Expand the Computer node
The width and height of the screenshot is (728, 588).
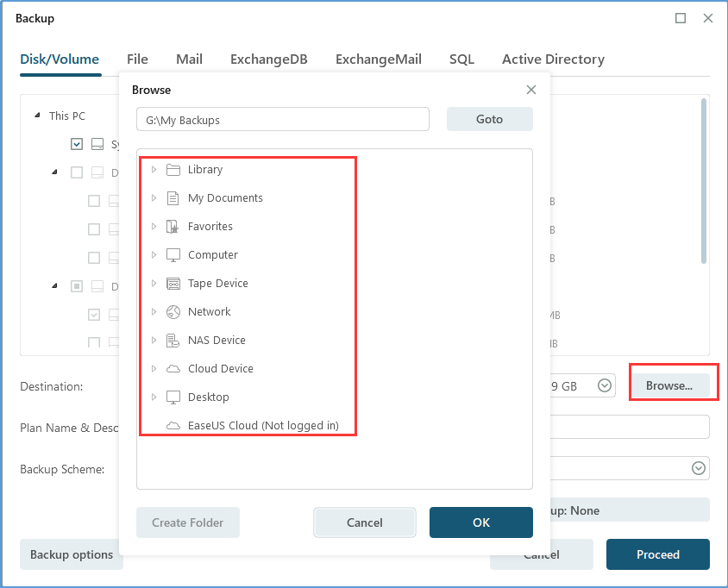pos(154,255)
